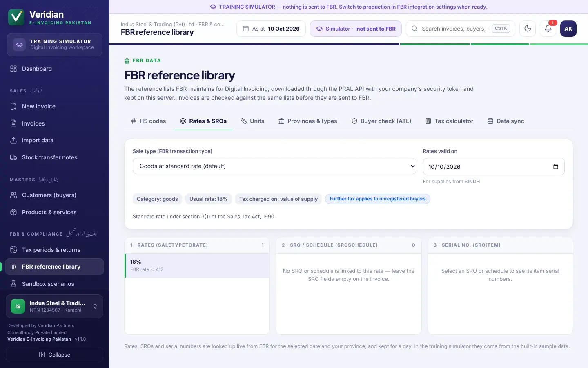Expand Indus Steel company switcher
Image resolution: width=588 pixels, height=368 pixels.
[54, 306]
